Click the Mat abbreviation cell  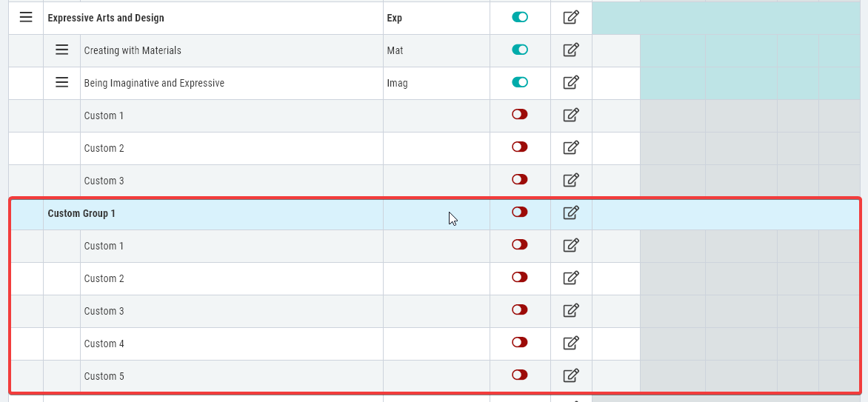[x=436, y=50]
